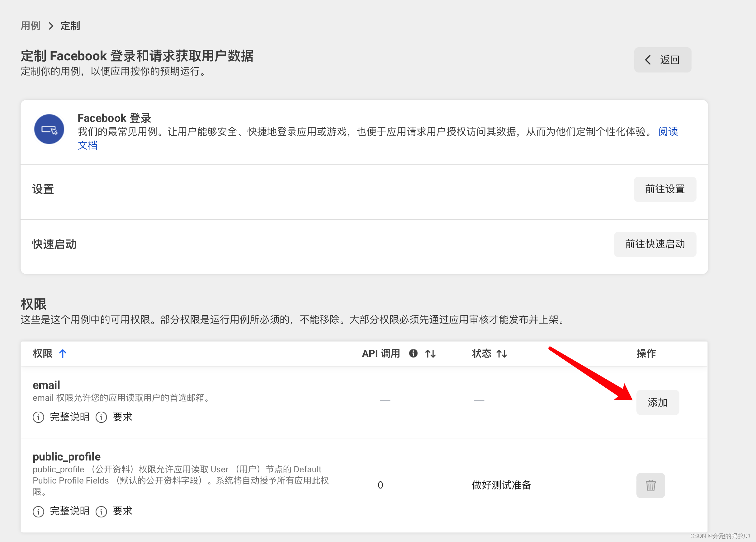This screenshot has width=756, height=542.
Task: Open the 阅读文档 link
Action: coord(668,132)
